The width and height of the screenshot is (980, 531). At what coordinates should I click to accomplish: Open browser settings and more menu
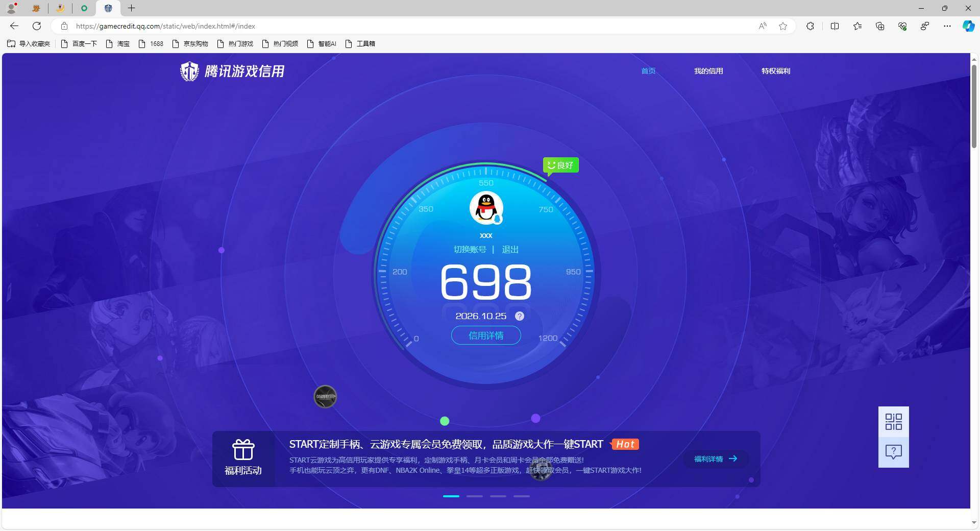point(947,26)
